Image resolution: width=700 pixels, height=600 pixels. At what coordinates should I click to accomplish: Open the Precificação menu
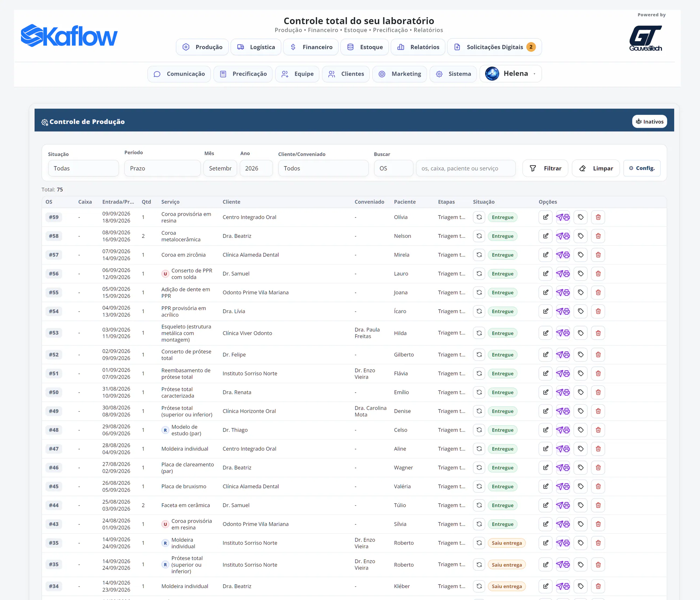[x=243, y=74]
